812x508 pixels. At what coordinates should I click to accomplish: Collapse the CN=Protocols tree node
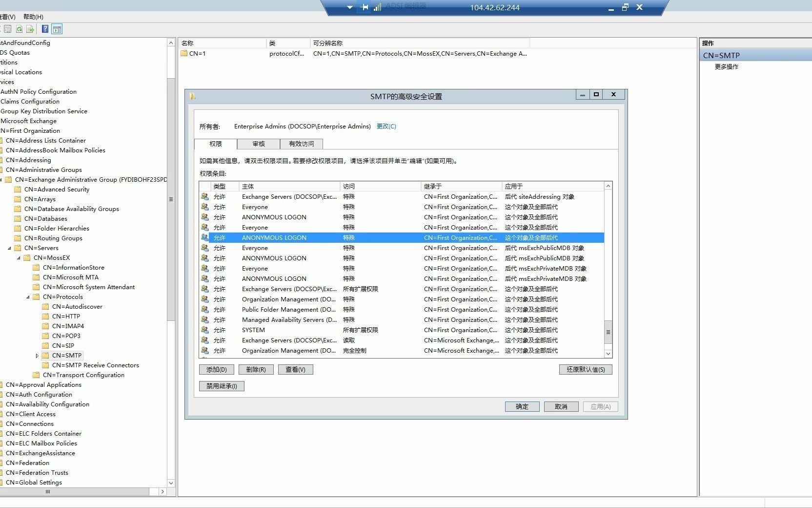28,297
